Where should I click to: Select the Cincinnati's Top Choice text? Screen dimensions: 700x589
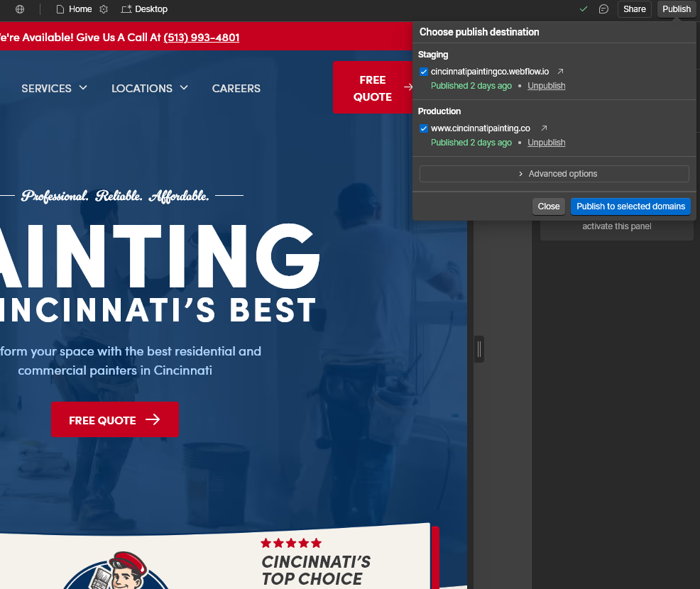[316, 571]
